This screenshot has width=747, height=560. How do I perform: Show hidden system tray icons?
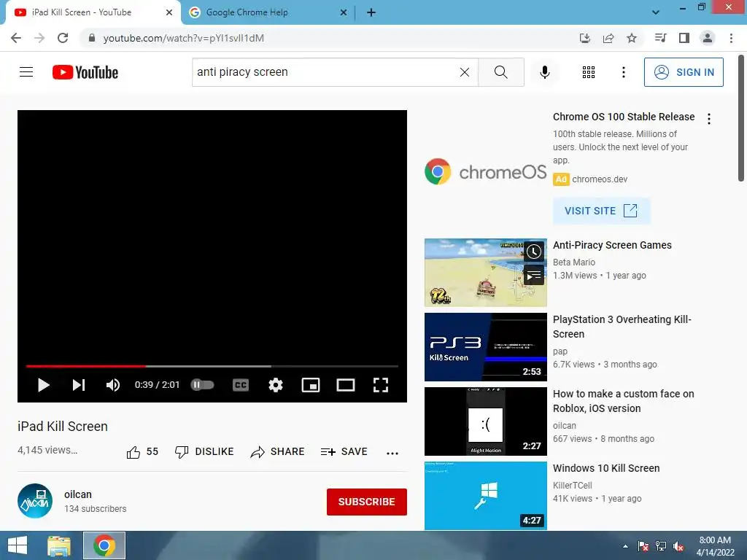[625, 547]
